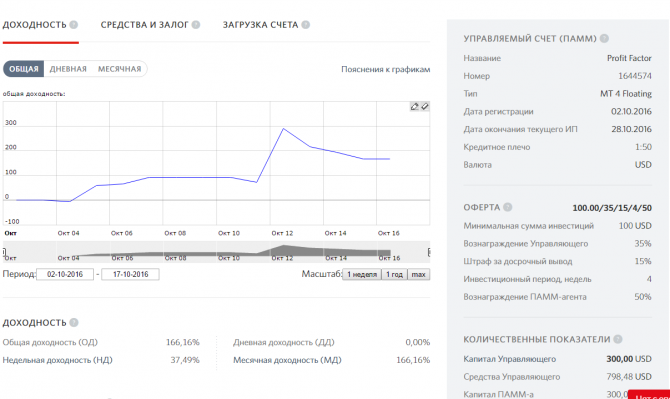Select leverage value 1:50
This screenshot has width=670, height=399.
pyautogui.click(x=643, y=147)
